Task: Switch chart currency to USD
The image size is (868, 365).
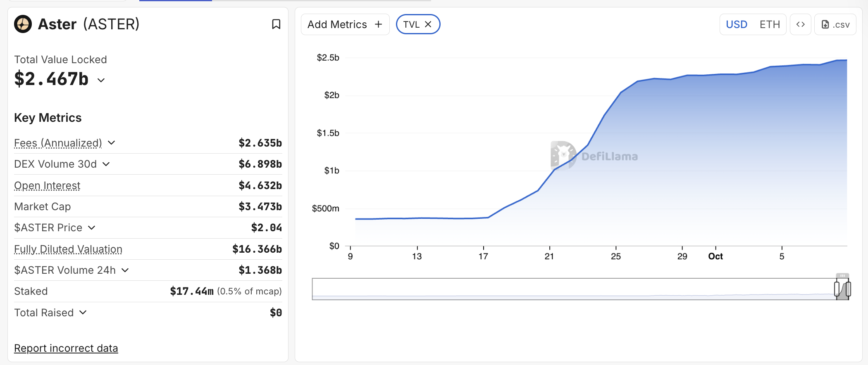Action: (736, 24)
